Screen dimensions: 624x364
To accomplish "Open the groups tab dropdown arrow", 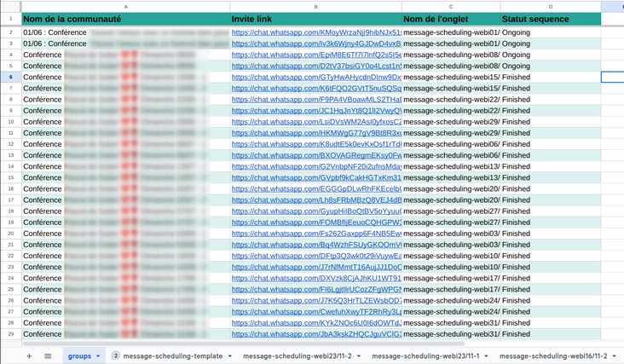I will (x=98, y=355).
